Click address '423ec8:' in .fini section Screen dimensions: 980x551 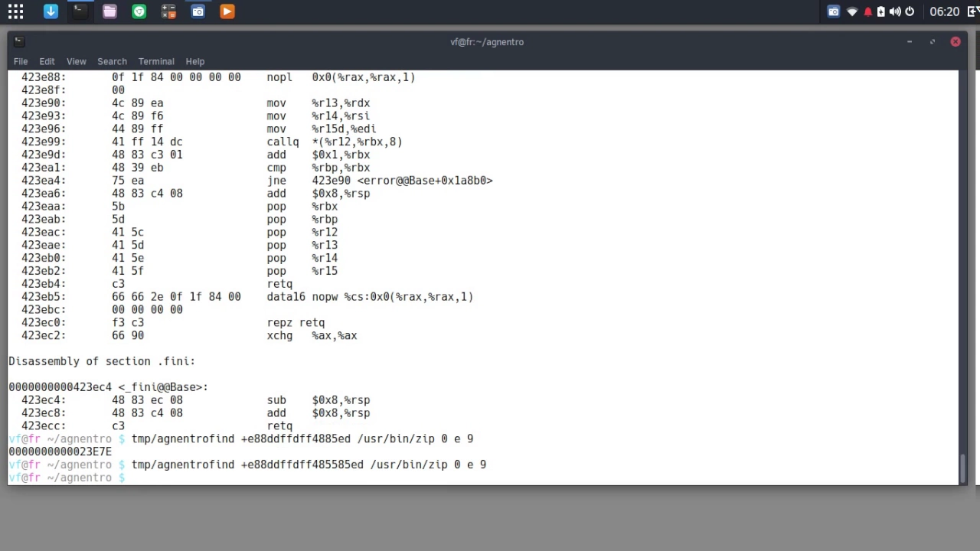44,413
